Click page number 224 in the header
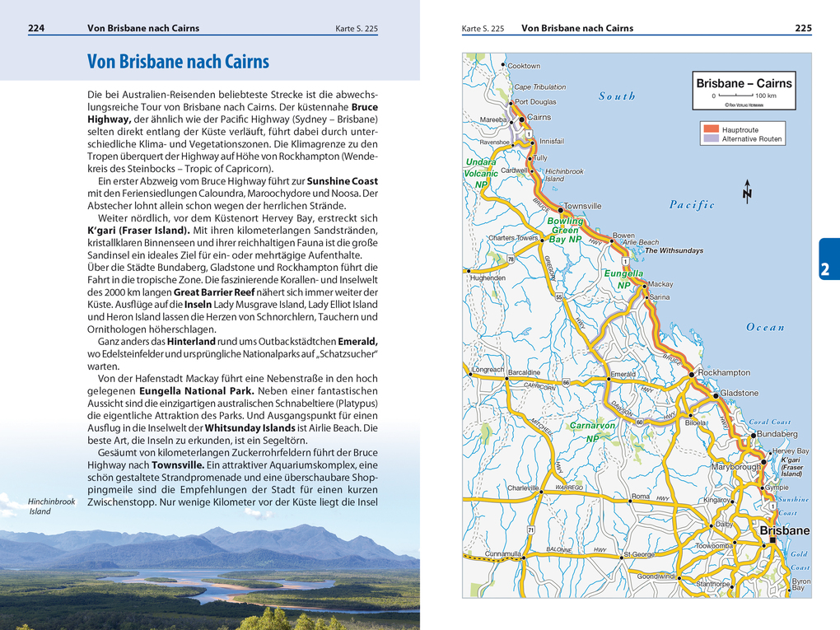Image resolution: width=840 pixels, height=630 pixels. coord(36,28)
